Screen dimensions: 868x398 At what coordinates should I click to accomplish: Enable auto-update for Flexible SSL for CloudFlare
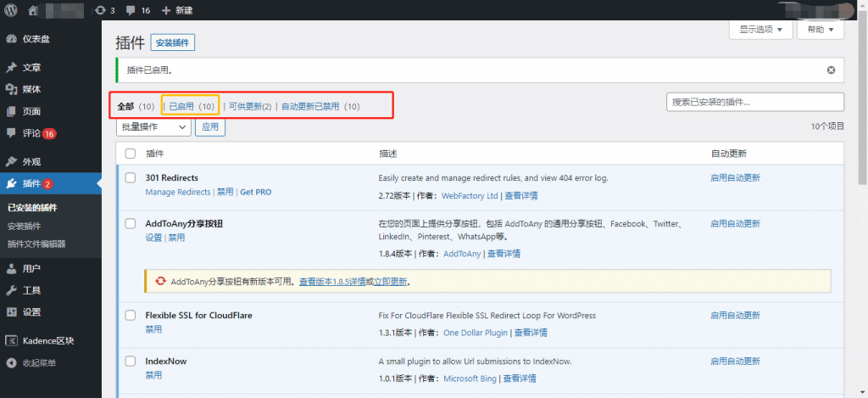(x=735, y=316)
